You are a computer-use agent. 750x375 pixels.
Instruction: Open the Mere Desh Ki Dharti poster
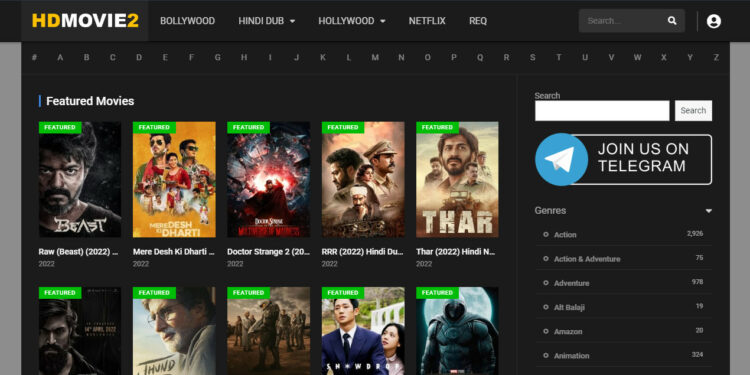[174, 179]
